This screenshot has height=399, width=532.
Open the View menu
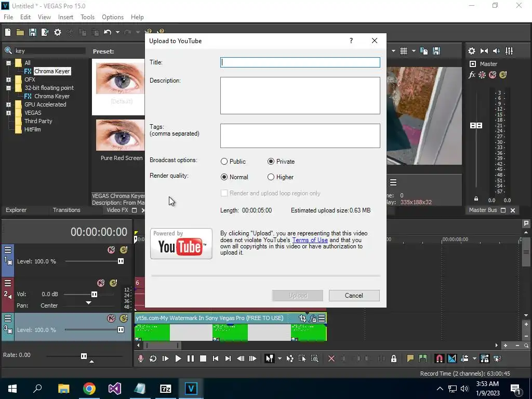tap(44, 17)
